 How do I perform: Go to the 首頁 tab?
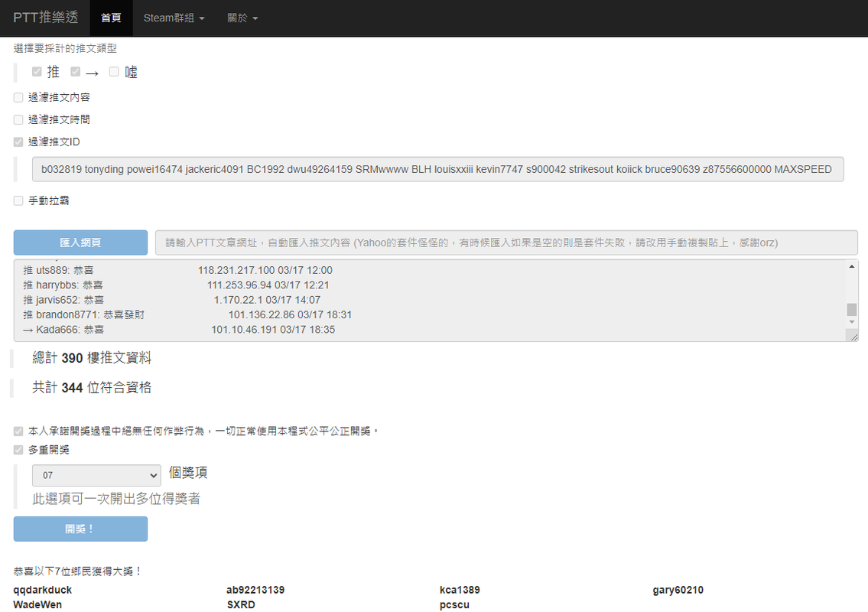(x=111, y=18)
